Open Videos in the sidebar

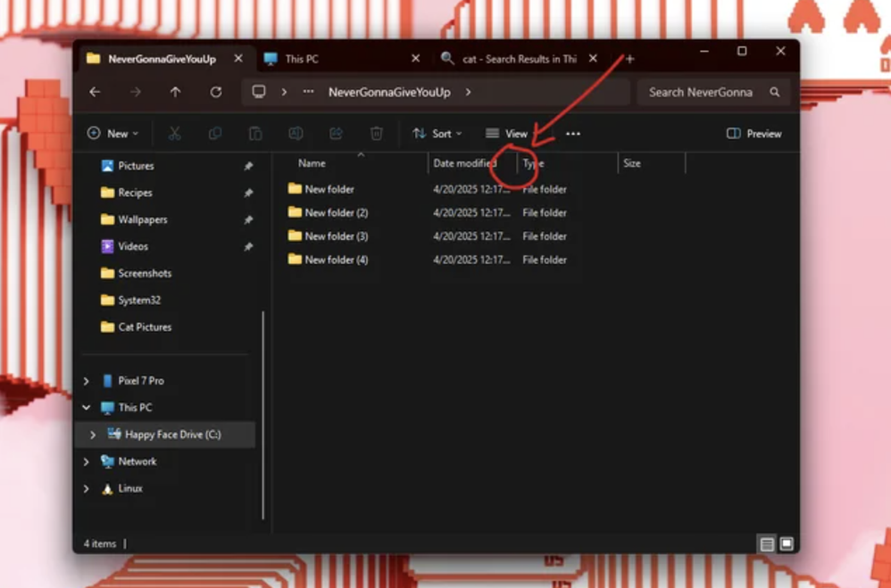pos(133,246)
